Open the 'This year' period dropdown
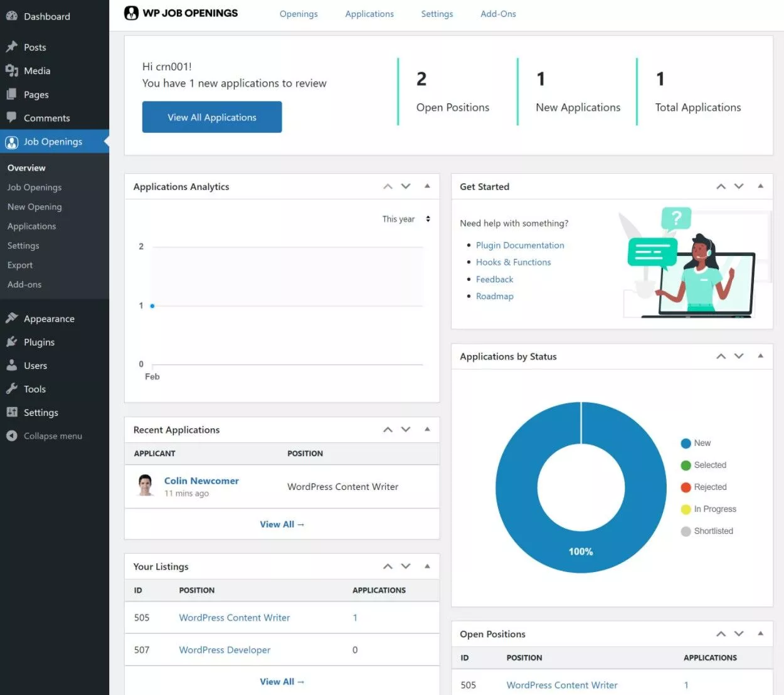This screenshot has height=695, width=784. point(406,219)
